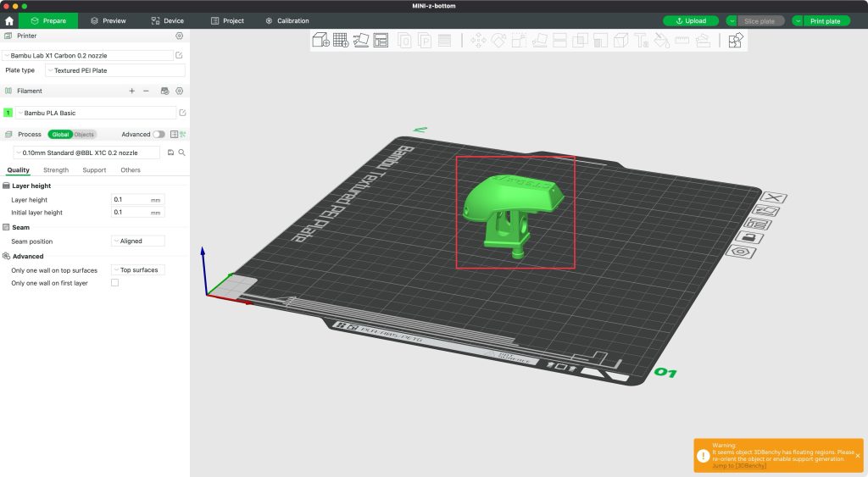Click the Add object cube icon

pyautogui.click(x=320, y=40)
